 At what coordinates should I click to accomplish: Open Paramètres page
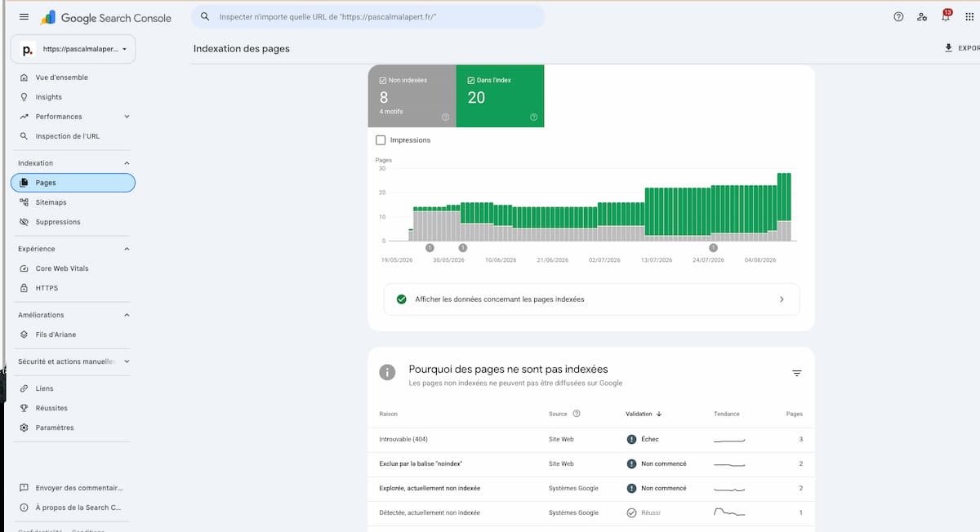click(x=73, y=428)
